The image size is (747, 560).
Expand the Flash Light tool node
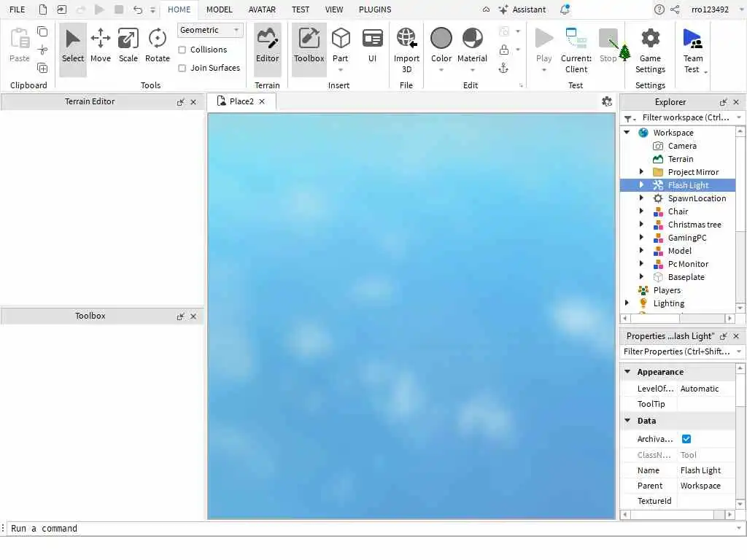click(x=641, y=184)
